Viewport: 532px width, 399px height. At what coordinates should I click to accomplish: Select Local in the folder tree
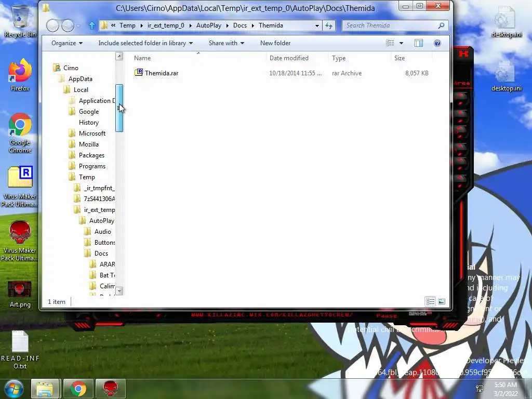81,89
